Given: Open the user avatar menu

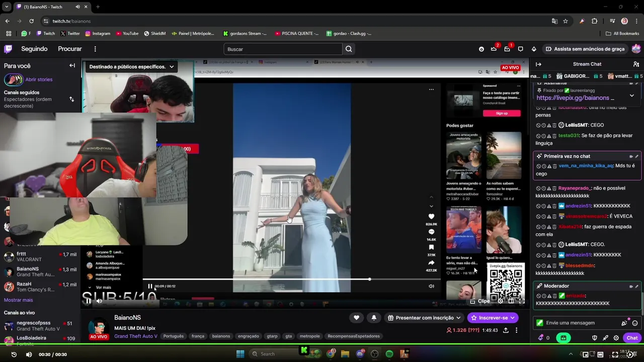Looking at the screenshot, I should coord(636,49).
